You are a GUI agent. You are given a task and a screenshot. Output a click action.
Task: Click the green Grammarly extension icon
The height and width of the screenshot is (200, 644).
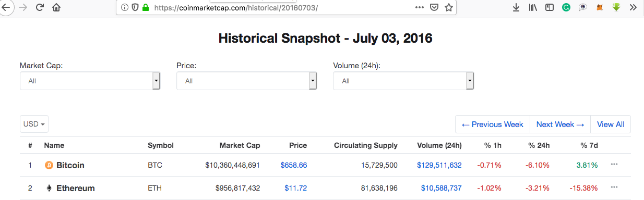pyautogui.click(x=566, y=7)
